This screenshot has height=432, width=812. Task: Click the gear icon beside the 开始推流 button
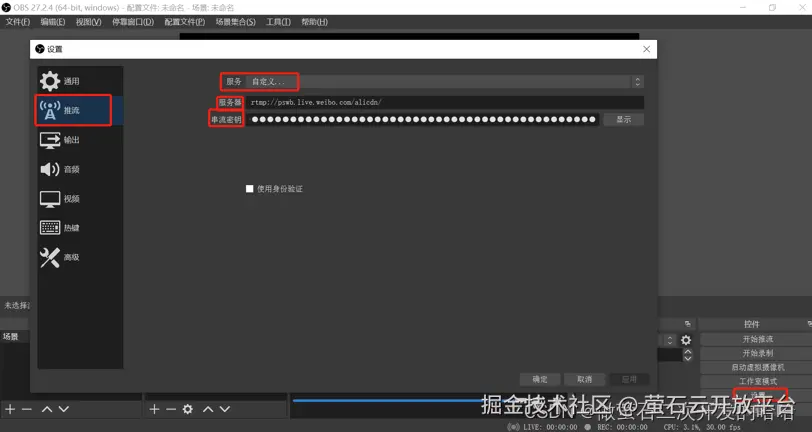686,340
